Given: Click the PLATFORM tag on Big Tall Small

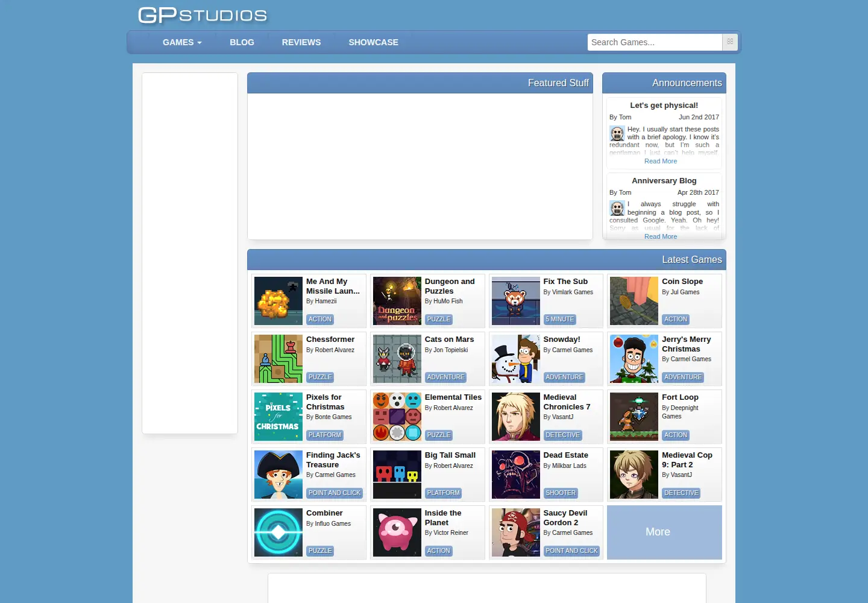Looking at the screenshot, I should tap(443, 493).
